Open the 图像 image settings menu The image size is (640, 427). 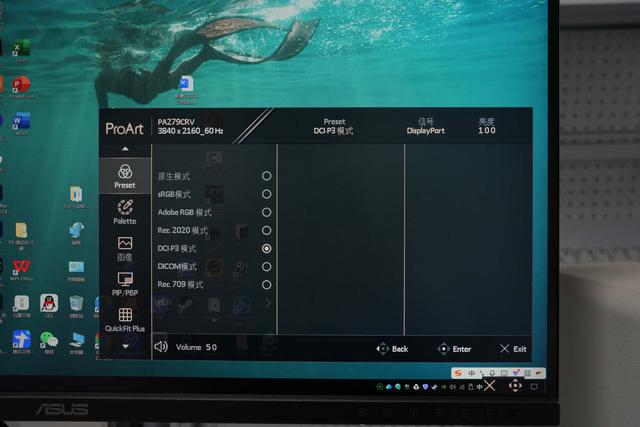coord(125,248)
